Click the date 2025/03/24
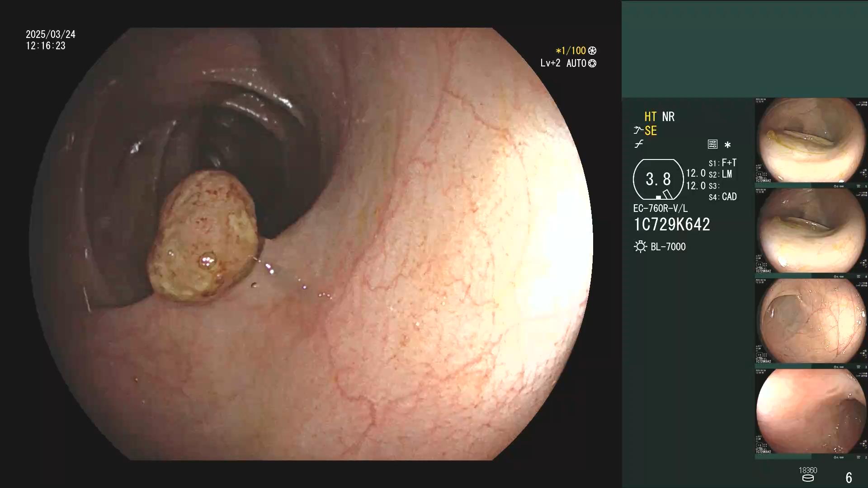 coord(51,34)
